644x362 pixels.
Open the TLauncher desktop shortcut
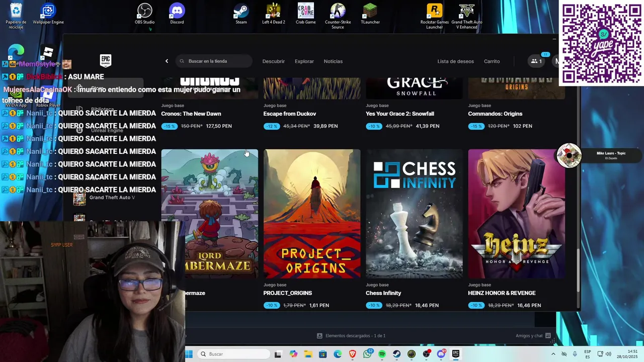(370, 14)
